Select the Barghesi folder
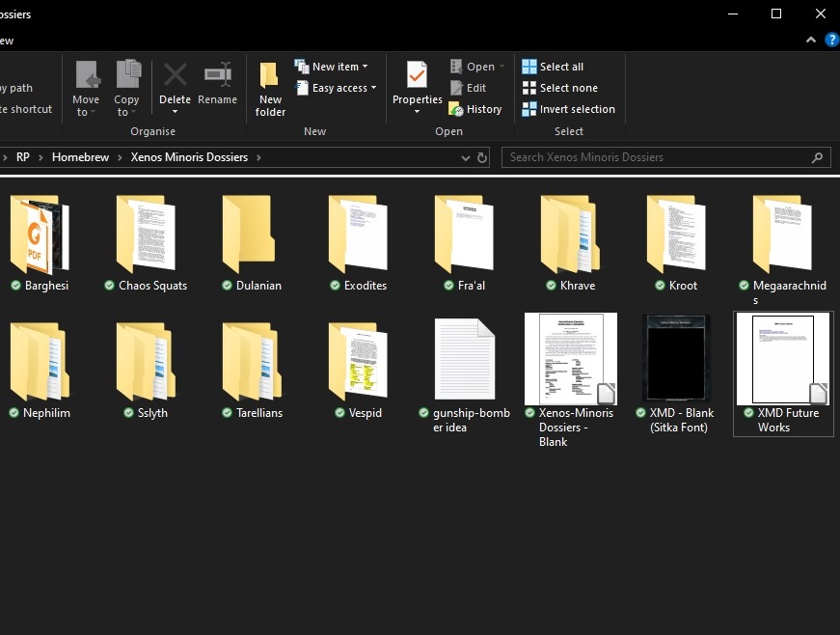Screen dimensions: 840x635 [x=40, y=235]
